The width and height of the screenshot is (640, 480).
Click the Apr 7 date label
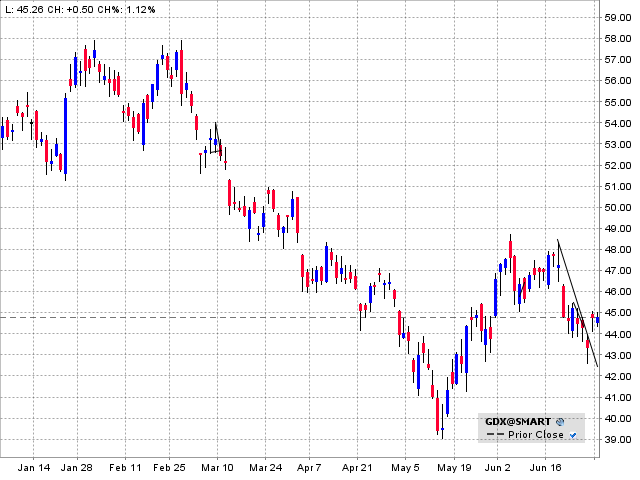[x=309, y=468]
